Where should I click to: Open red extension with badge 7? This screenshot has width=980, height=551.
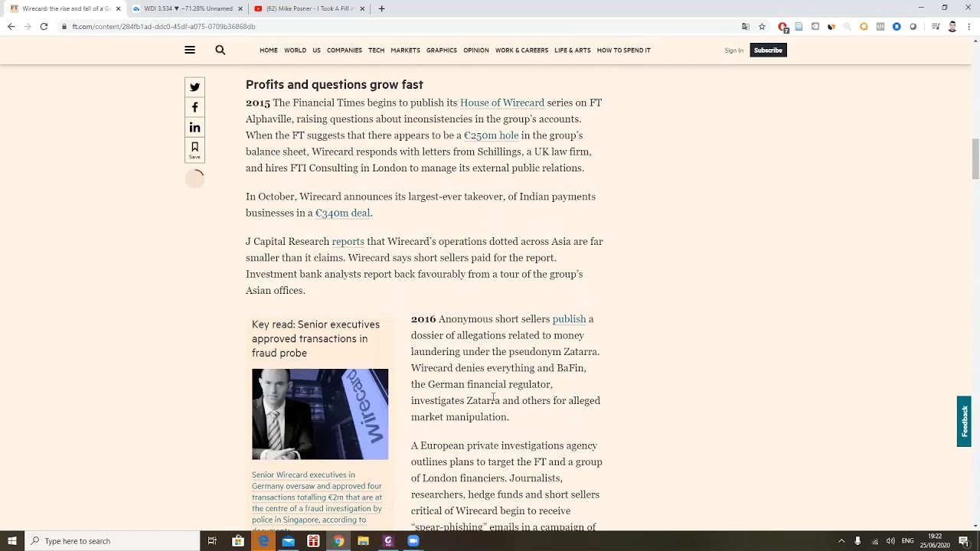click(782, 27)
